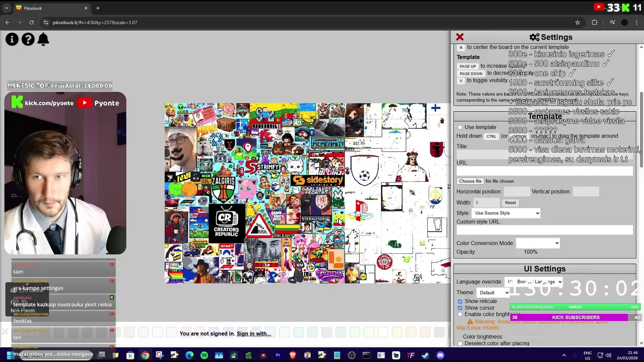Open the Color Conversion Mode dropdown
The height and width of the screenshot is (362, 644).
click(x=538, y=243)
